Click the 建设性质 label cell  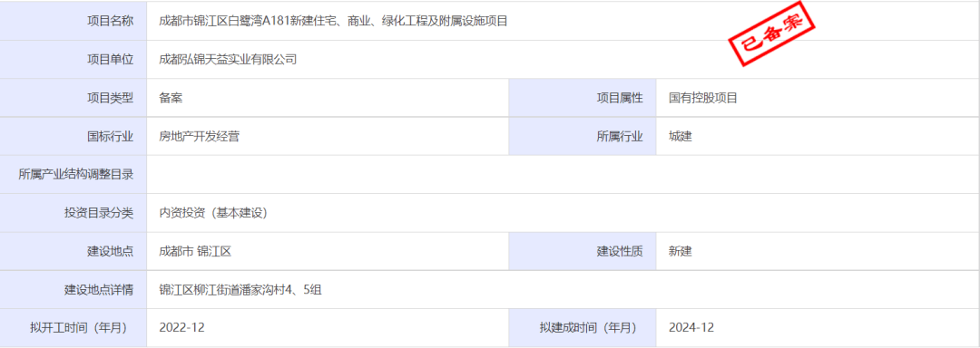pyautogui.click(x=583, y=252)
